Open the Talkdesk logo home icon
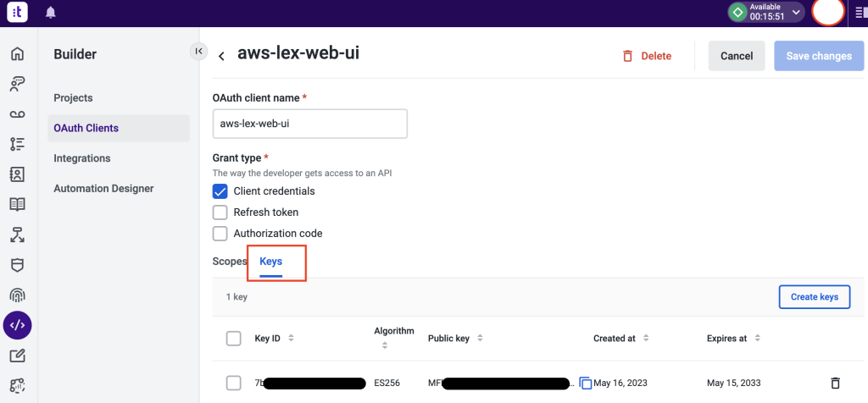Screen dimensions: 868x403 [17, 12]
